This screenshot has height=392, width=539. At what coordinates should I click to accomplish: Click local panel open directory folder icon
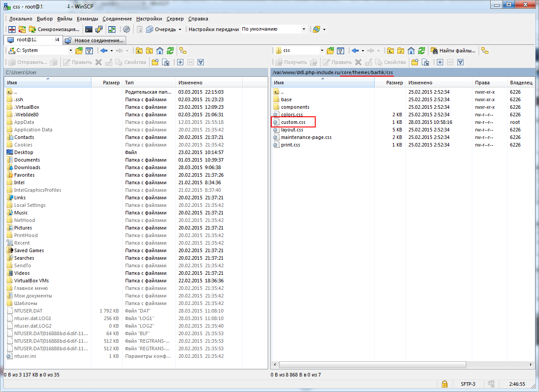pos(79,51)
